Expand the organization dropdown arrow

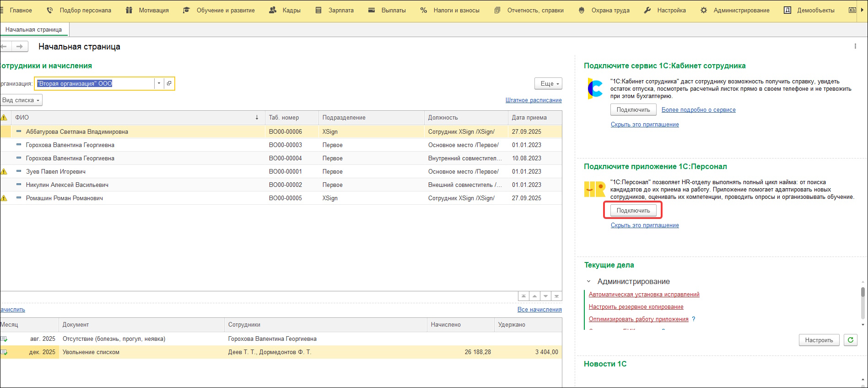[159, 83]
